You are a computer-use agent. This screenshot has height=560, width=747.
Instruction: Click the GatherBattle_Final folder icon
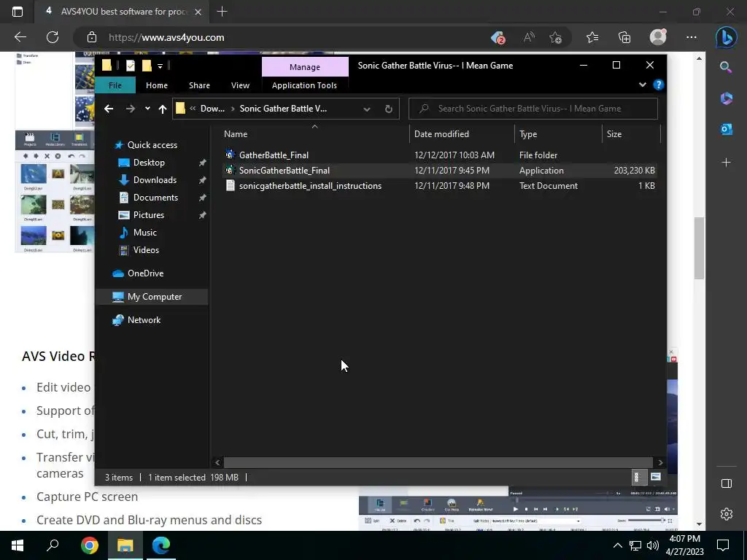[x=230, y=155]
